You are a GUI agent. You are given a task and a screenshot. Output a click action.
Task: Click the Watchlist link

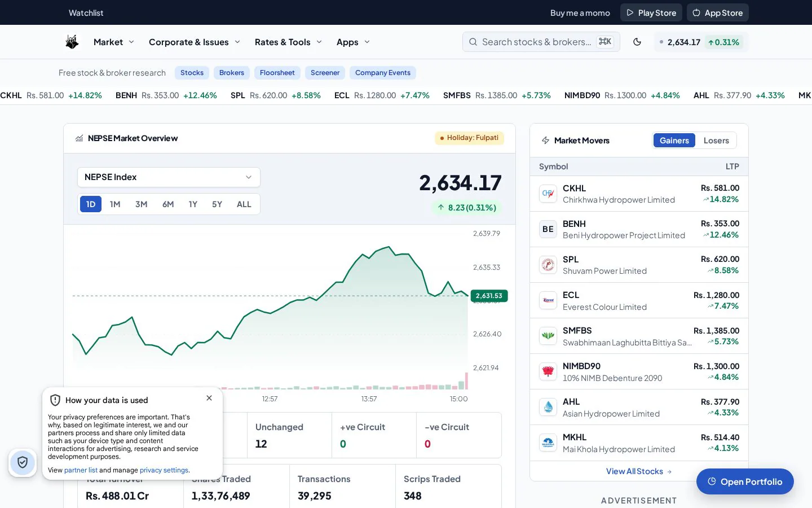point(86,13)
